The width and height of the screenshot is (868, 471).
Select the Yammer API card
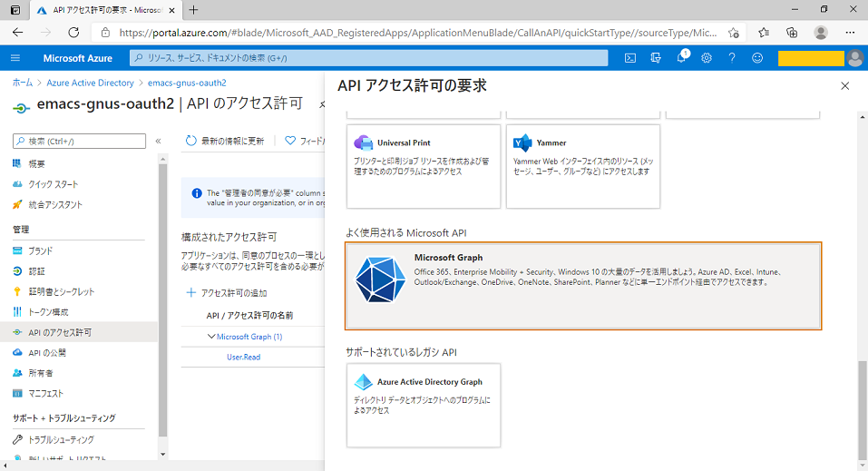(x=583, y=166)
